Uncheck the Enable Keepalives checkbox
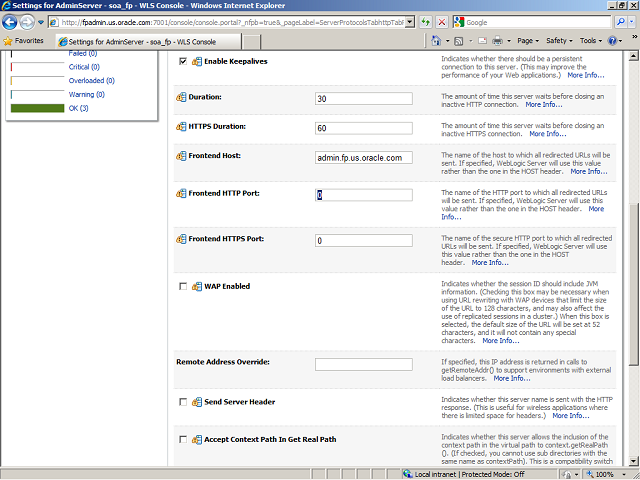This screenshot has width=640, height=480. (x=183, y=62)
